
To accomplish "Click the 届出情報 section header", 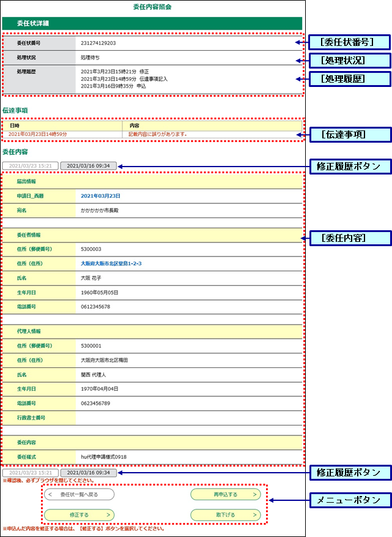I will [x=152, y=181].
